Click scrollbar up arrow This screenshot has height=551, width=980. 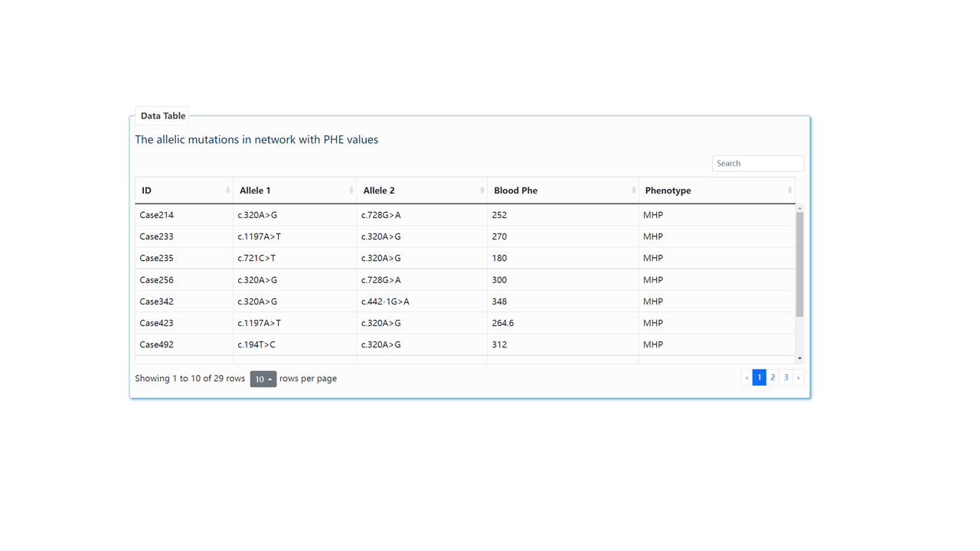click(x=799, y=208)
